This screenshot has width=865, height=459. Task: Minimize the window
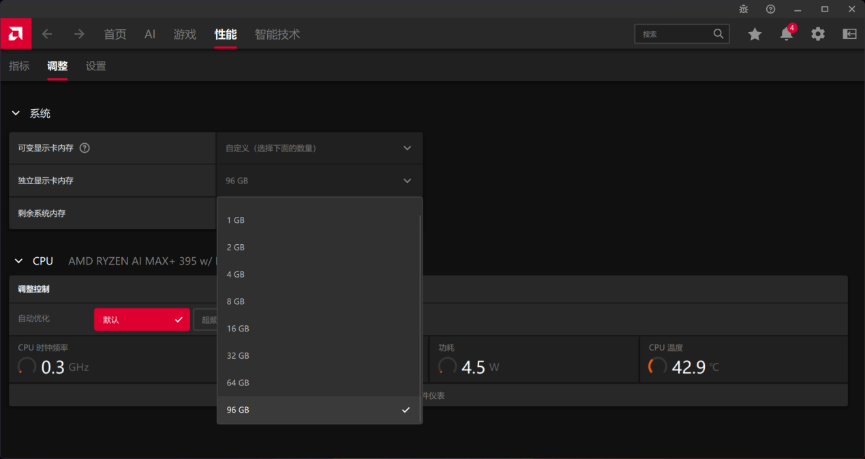tap(798, 9)
